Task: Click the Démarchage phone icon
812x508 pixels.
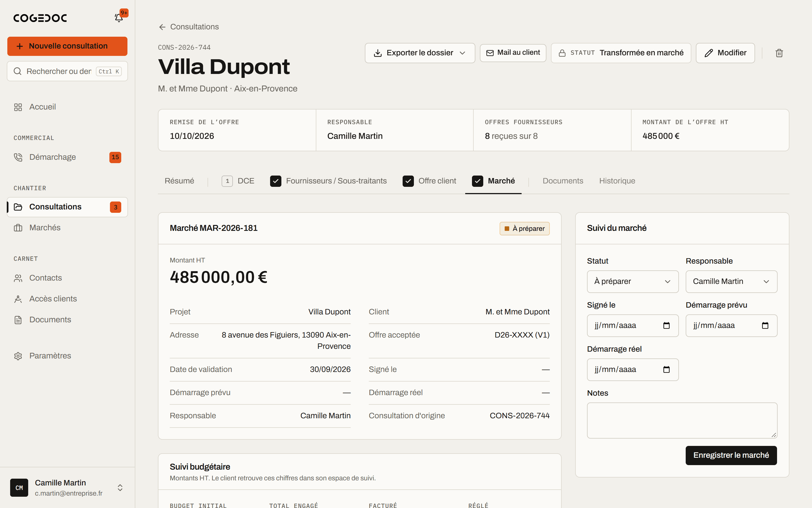Action: pyautogui.click(x=18, y=157)
